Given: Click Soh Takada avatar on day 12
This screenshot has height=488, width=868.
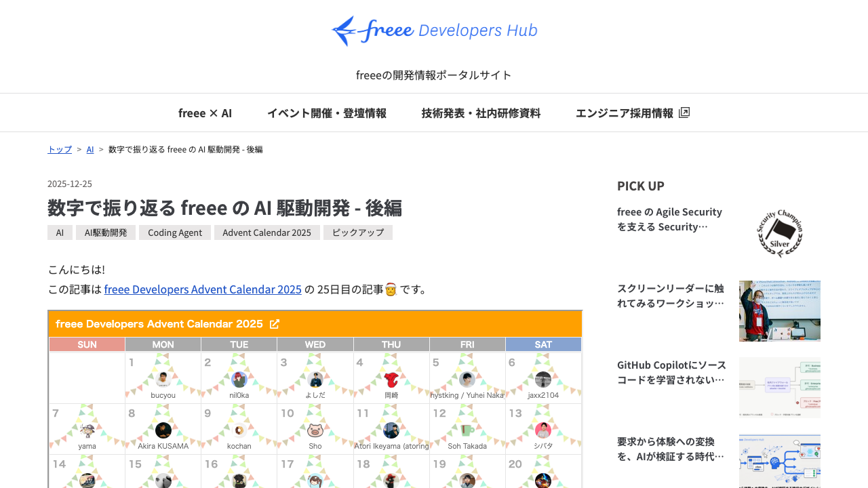Looking at the screenshot, I should [x=467, y=430].
